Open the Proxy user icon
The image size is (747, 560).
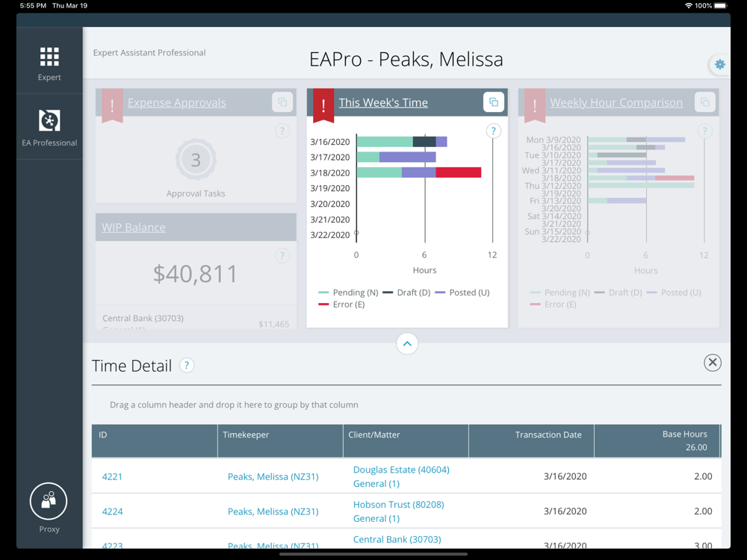pyautogui.click(x=49, y=501)
